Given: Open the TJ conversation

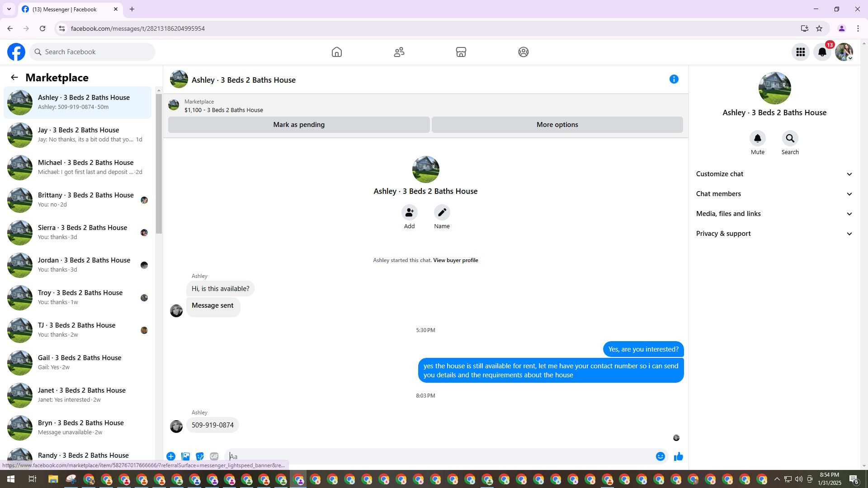Looking at the screenshot, I should pyautogui.click(x=77, y=330).
